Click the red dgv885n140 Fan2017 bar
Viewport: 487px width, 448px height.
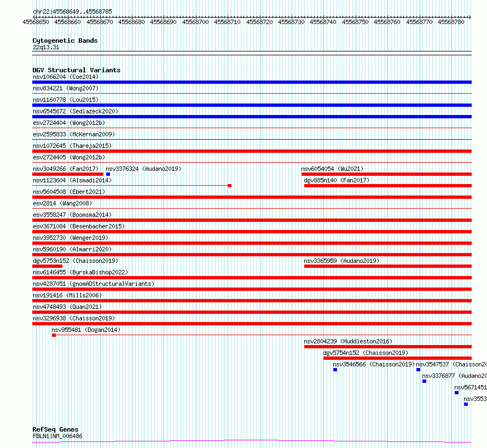point(388,186)
